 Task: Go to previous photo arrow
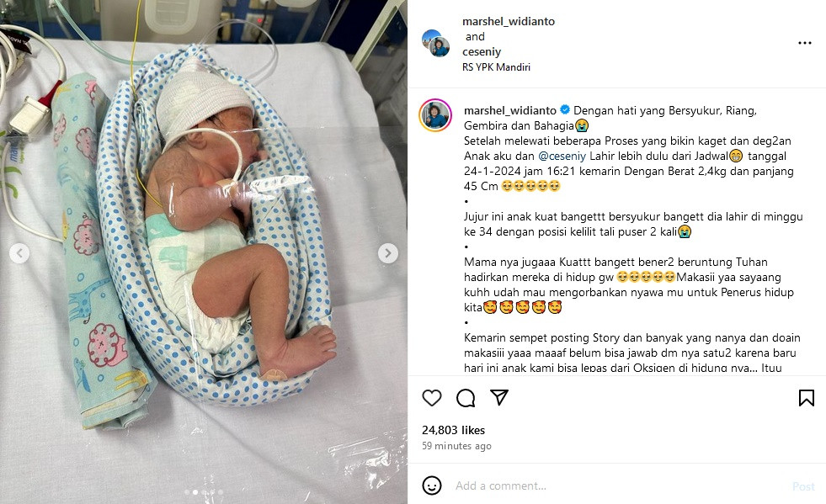coord(19,253)
